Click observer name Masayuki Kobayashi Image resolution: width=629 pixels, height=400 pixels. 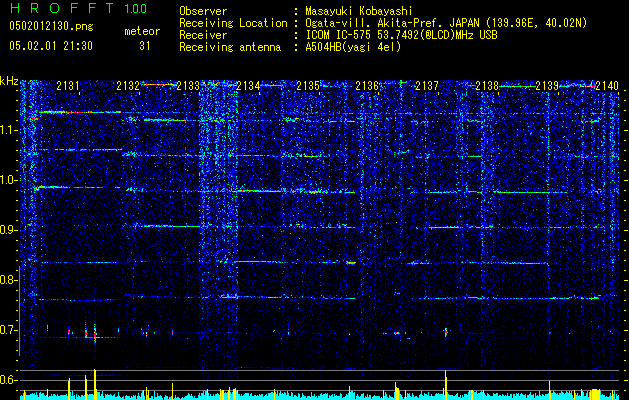pos(358,11)
